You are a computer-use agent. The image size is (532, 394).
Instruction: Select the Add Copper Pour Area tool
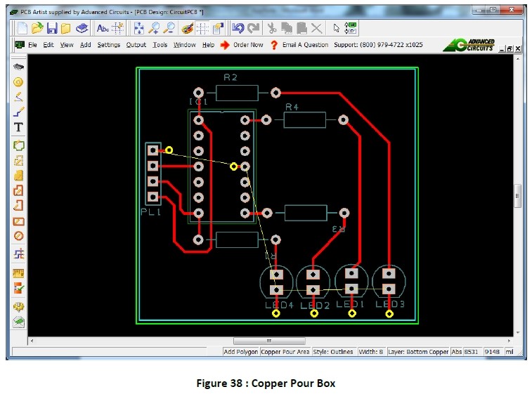[18, 175]
